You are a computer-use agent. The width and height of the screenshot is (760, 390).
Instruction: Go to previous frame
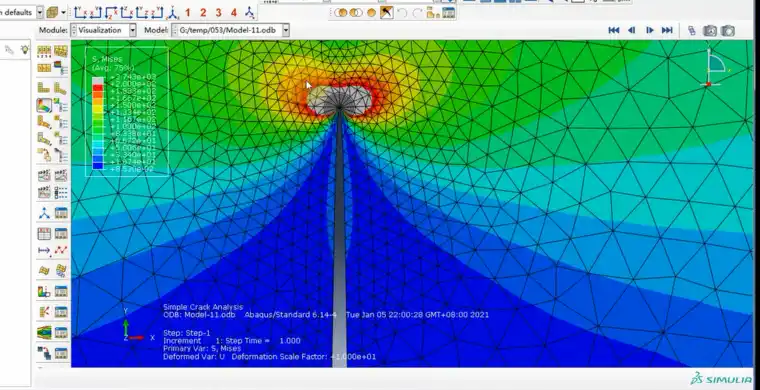632,30
